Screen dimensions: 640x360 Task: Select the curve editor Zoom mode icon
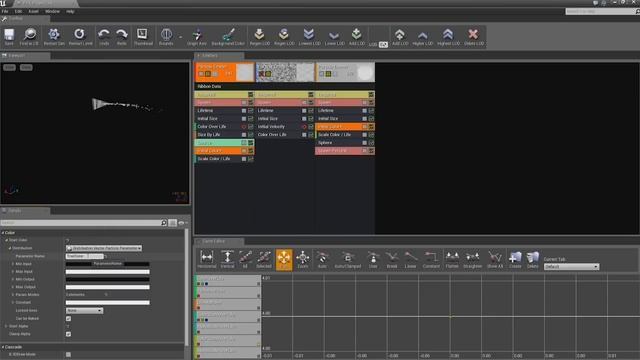(303, 258)
